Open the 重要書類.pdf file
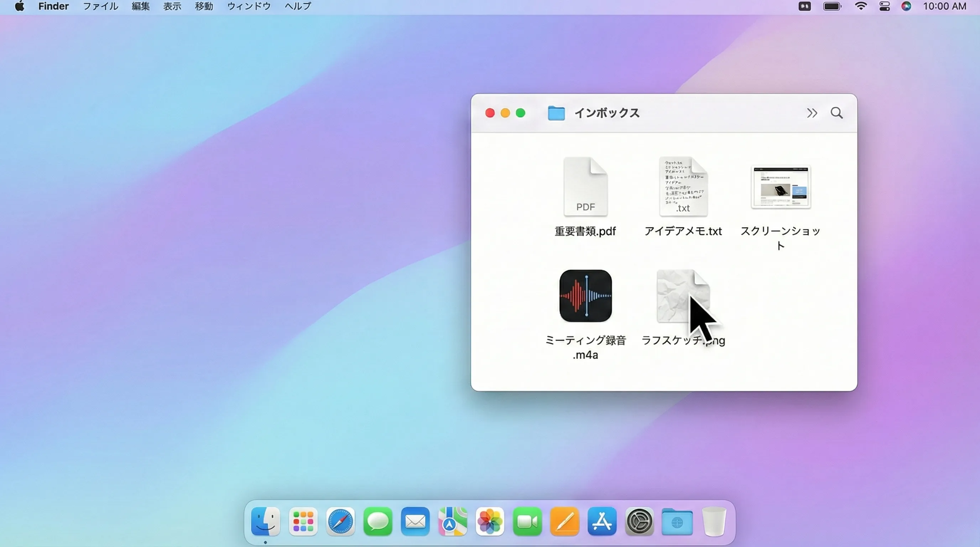 pos(585,187)
